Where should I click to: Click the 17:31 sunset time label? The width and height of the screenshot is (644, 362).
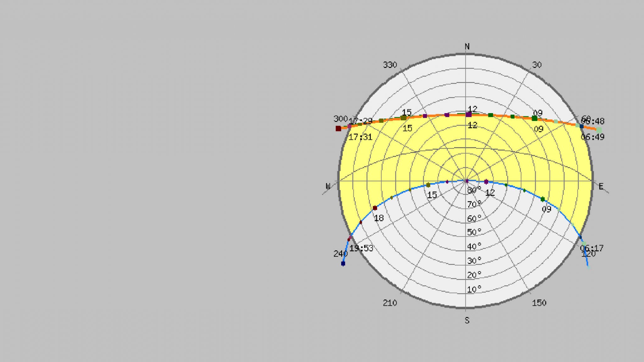pos(360,137)
